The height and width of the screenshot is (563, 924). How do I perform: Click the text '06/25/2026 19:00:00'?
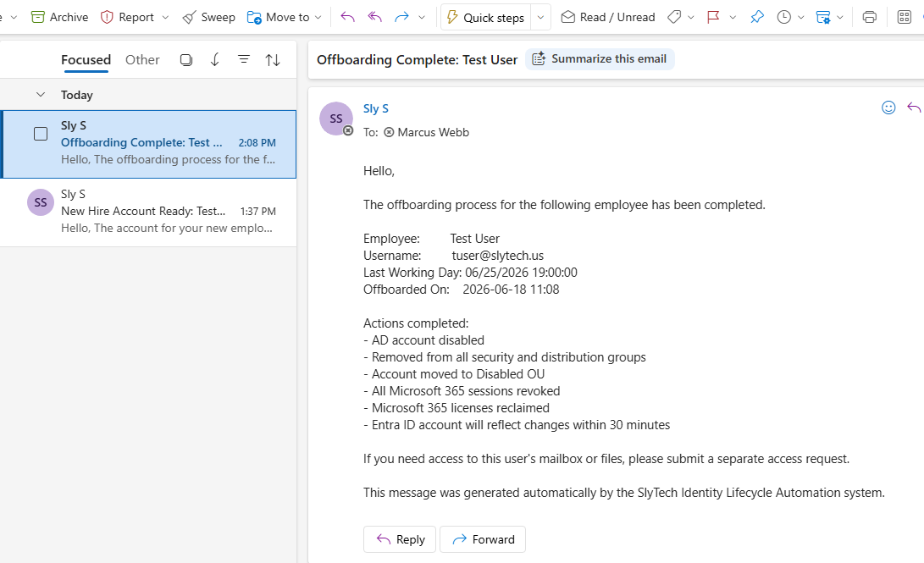(521, 273)
